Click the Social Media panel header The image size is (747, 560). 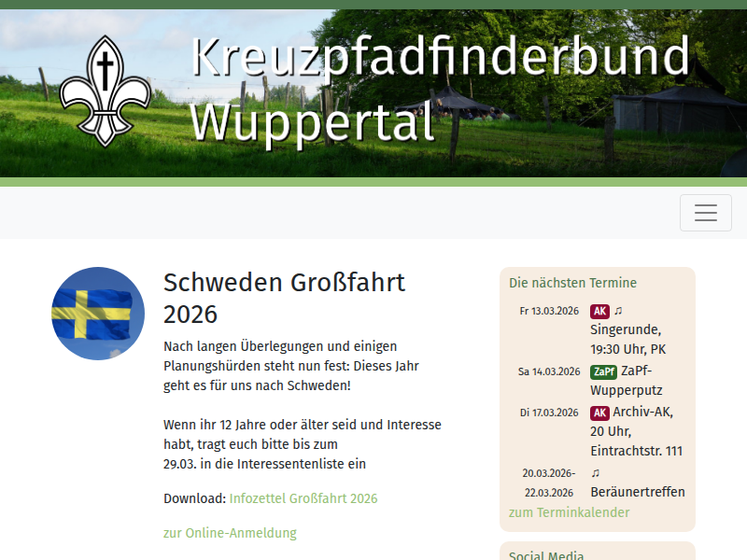click(546, 556)
